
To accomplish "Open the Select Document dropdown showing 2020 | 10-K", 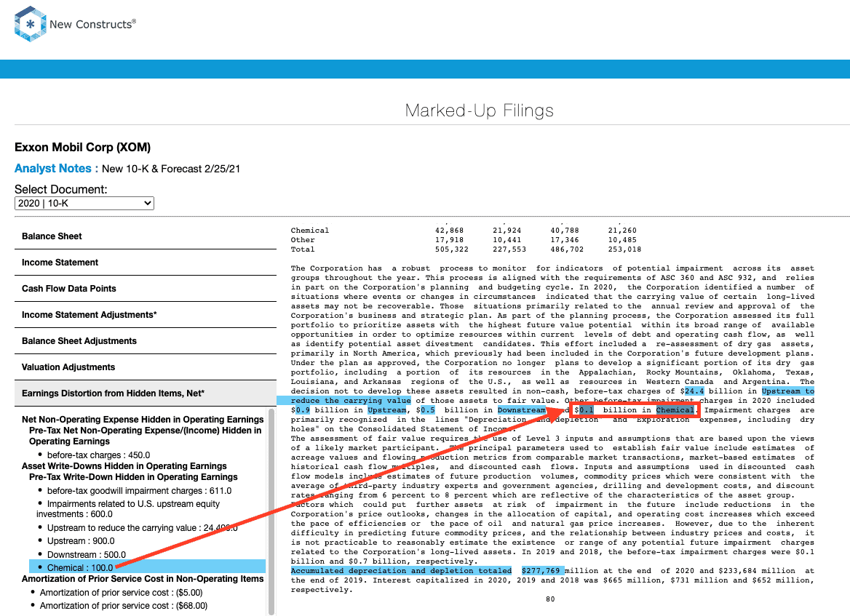I will 84,203.
